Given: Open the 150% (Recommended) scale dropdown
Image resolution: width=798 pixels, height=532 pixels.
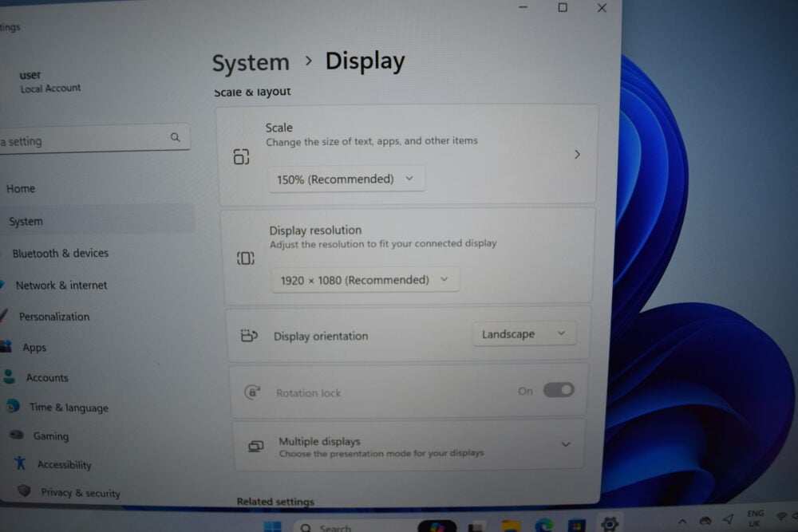Looking at the screenshot, I should (346, 179).
